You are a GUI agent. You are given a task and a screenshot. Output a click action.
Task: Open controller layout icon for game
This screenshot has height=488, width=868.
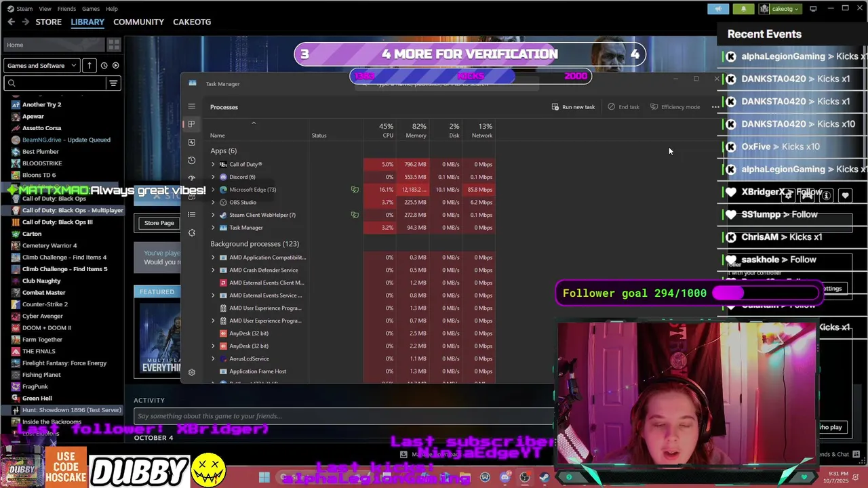point(807,196)
